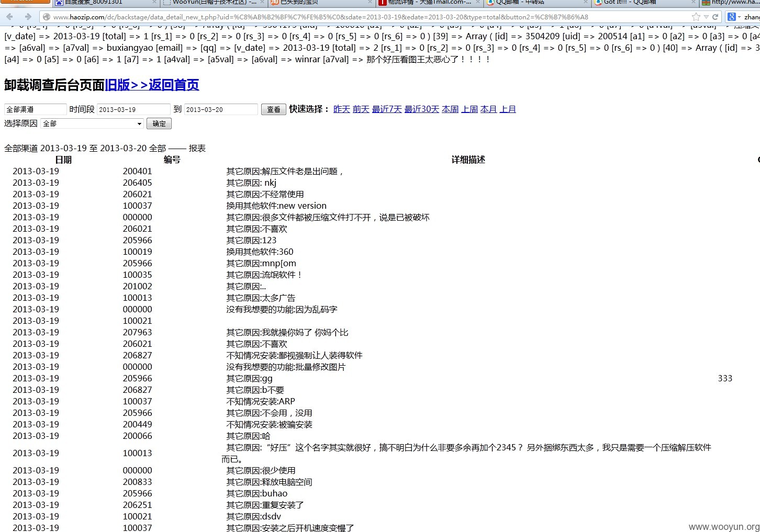Click the 确定 button

pos(159,123)
